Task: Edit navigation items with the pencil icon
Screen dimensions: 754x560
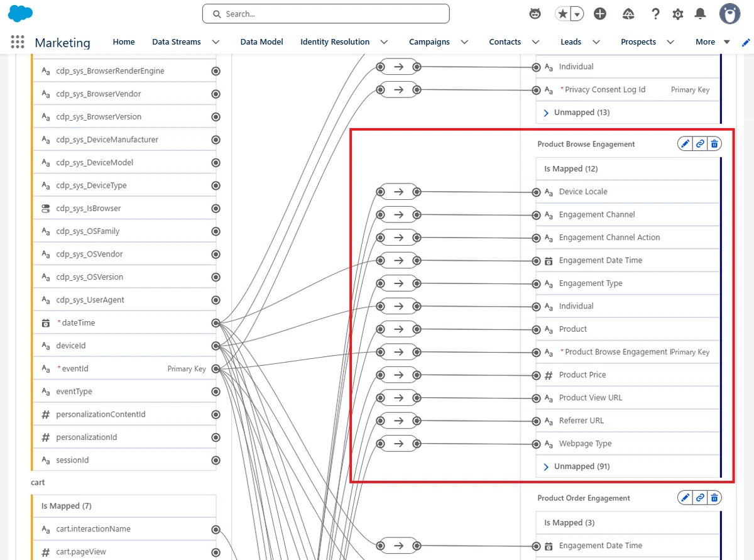Action: (x=746, y=42)
